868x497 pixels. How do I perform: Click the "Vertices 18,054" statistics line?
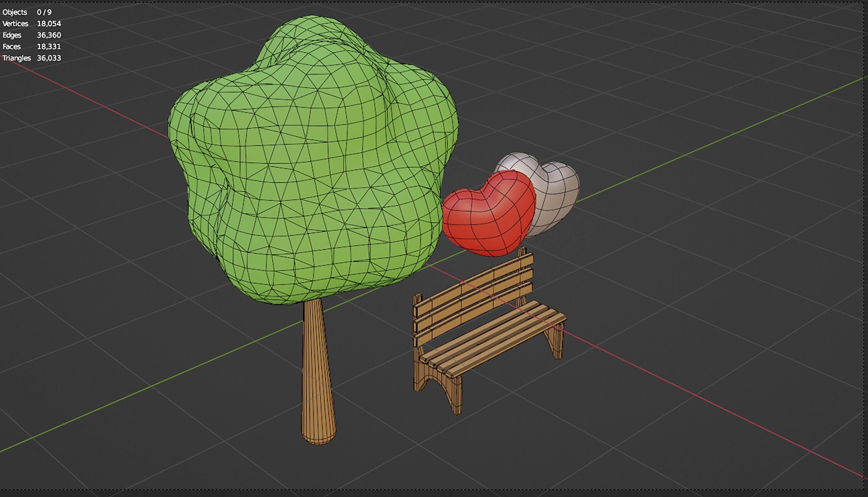click(32, 23)
